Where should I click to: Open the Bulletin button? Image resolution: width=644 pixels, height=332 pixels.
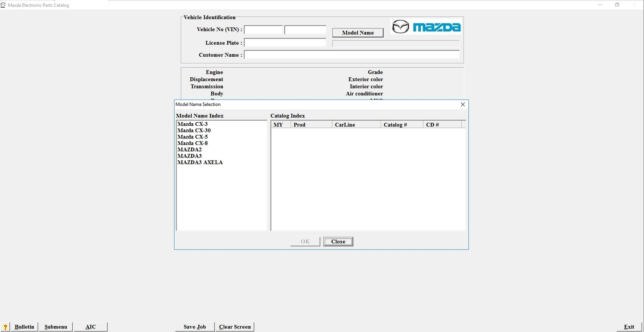point(25,327)
